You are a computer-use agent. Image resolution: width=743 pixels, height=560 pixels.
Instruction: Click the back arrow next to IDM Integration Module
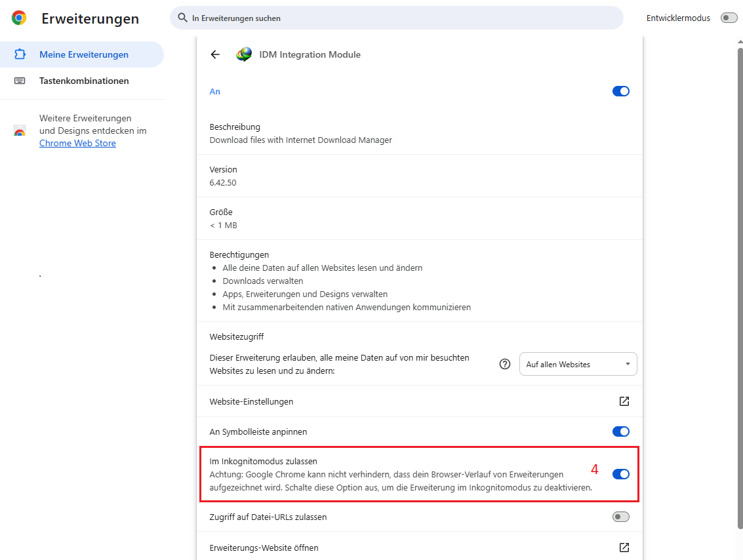(215, 54)
